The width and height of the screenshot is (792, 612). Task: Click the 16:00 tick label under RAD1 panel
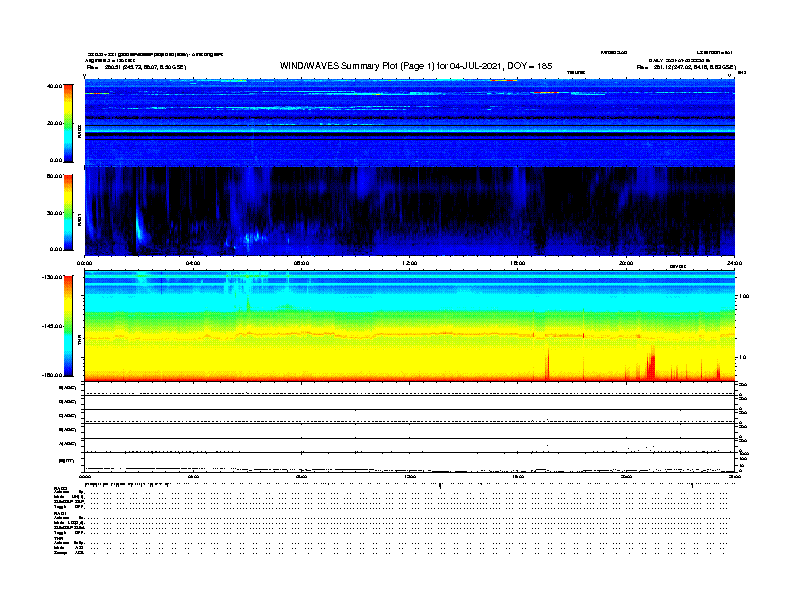pos(518,263)
